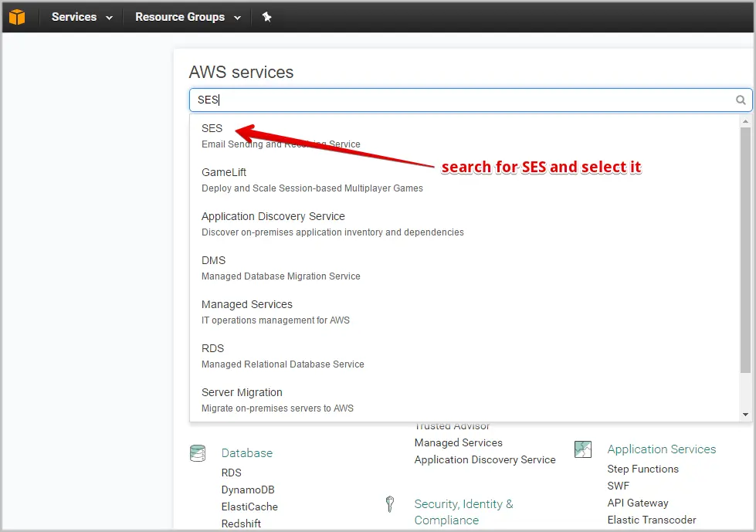Open the Services dropdown menu
Viewport: 756px width, 532px height.
81,17
